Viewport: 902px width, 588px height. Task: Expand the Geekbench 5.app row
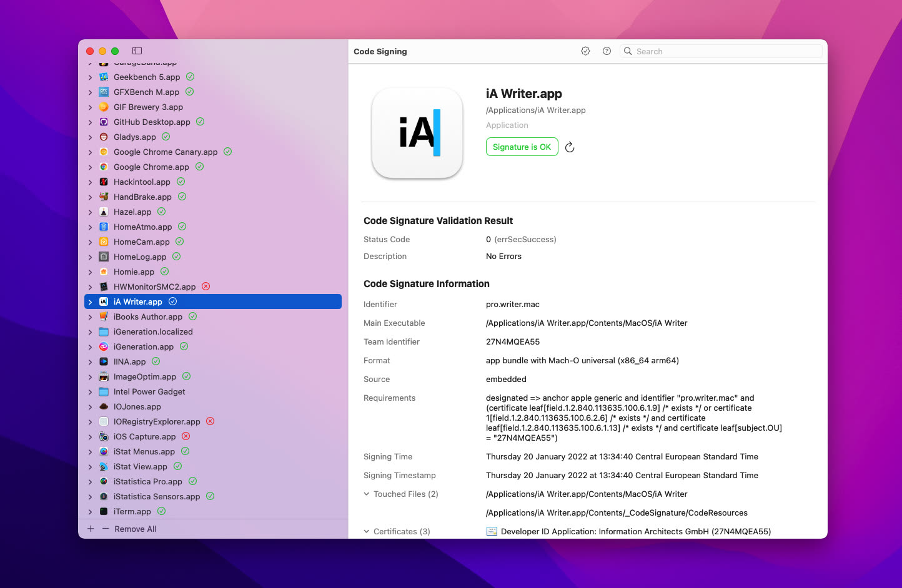90,77
